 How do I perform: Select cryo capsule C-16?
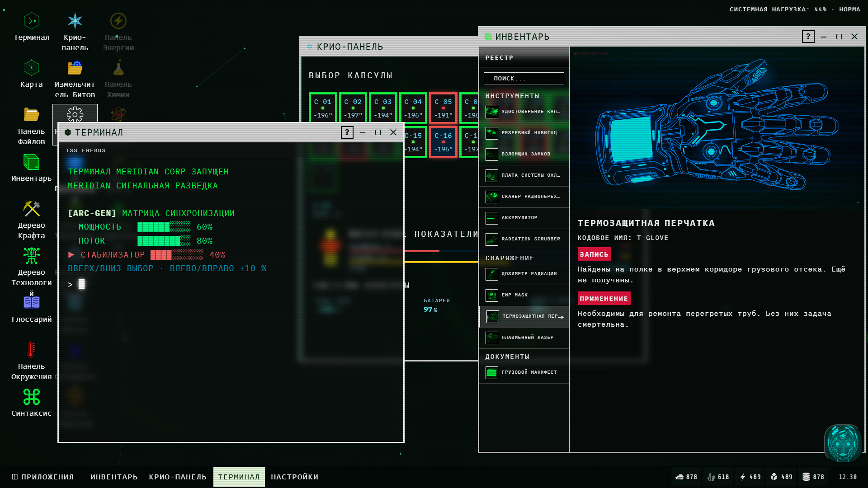[x=443, y=142]
